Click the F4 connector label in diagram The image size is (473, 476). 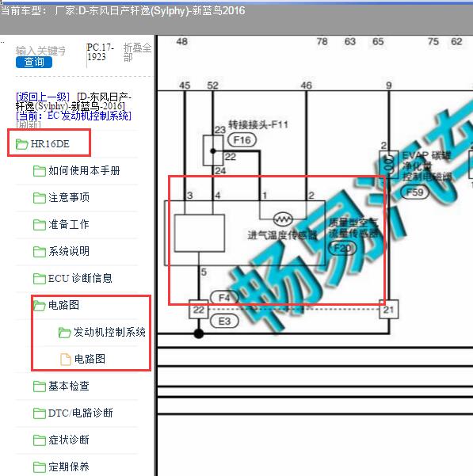coord(224,298)
